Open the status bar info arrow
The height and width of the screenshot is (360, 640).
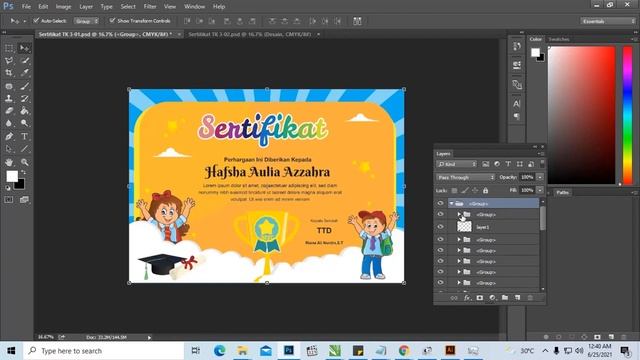(149, 337)
